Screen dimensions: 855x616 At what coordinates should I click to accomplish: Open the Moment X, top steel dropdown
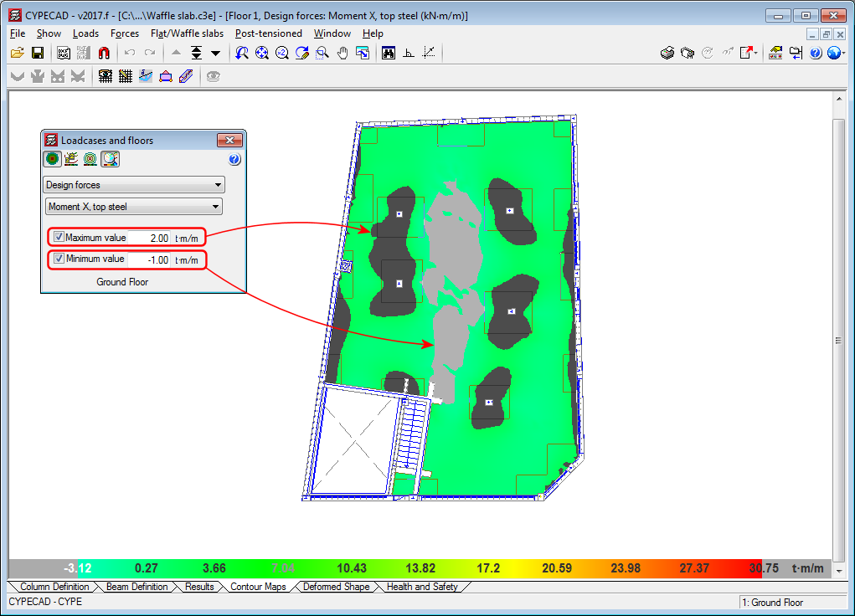215,206
